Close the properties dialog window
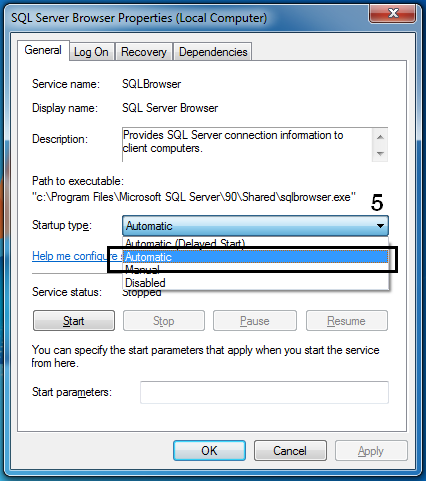The image size is (426, 481). pos(393,13)
